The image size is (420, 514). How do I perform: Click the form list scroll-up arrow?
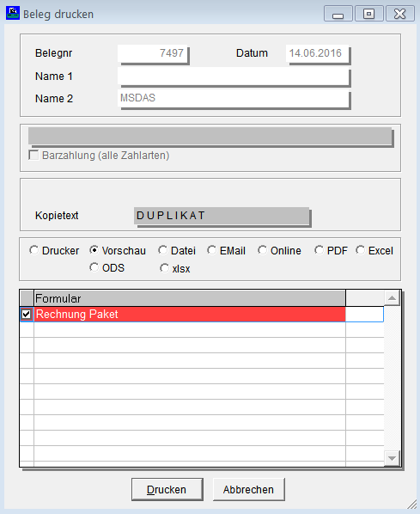coord(392,298)
